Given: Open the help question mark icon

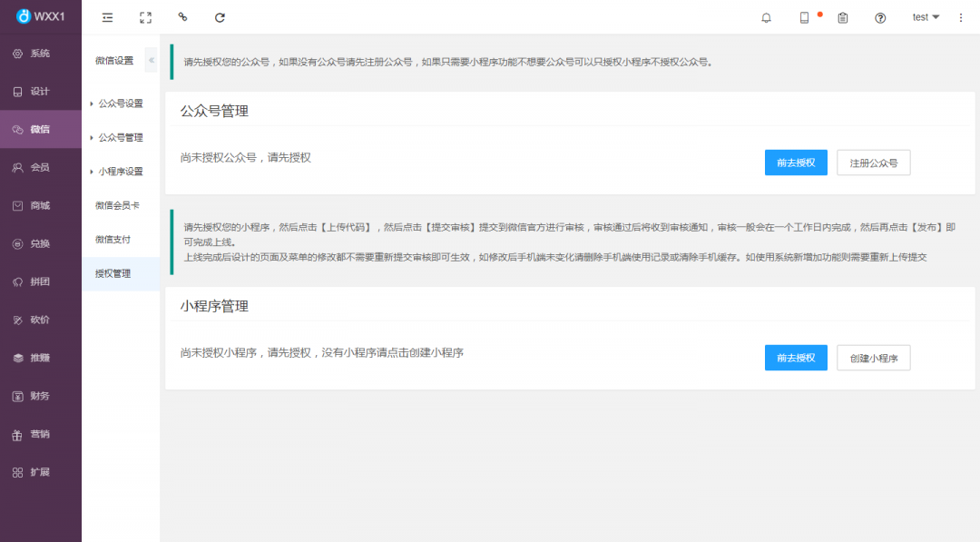Looking at the screenshot, I should click(880, 17).
